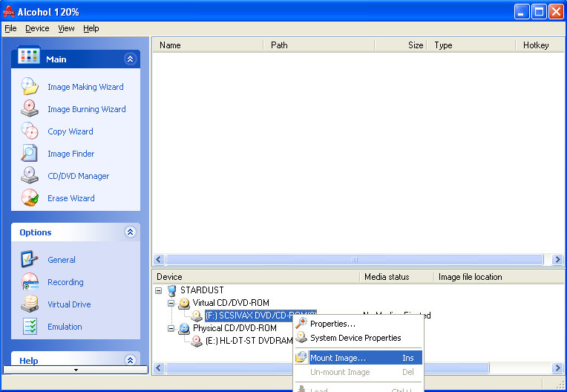
Task: Click image list scroll-right arrow
Action: [557, 259]
